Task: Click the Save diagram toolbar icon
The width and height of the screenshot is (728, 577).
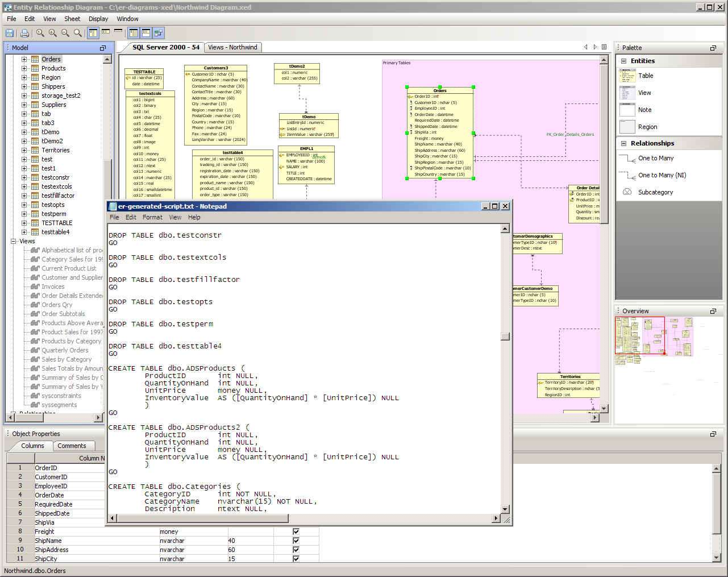Action: (x=10, y=33)
